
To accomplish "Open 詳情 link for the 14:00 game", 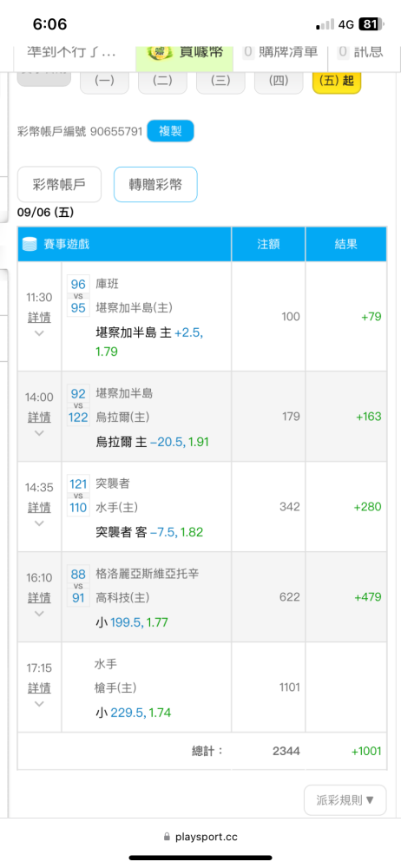I will [x=39, y=417].
